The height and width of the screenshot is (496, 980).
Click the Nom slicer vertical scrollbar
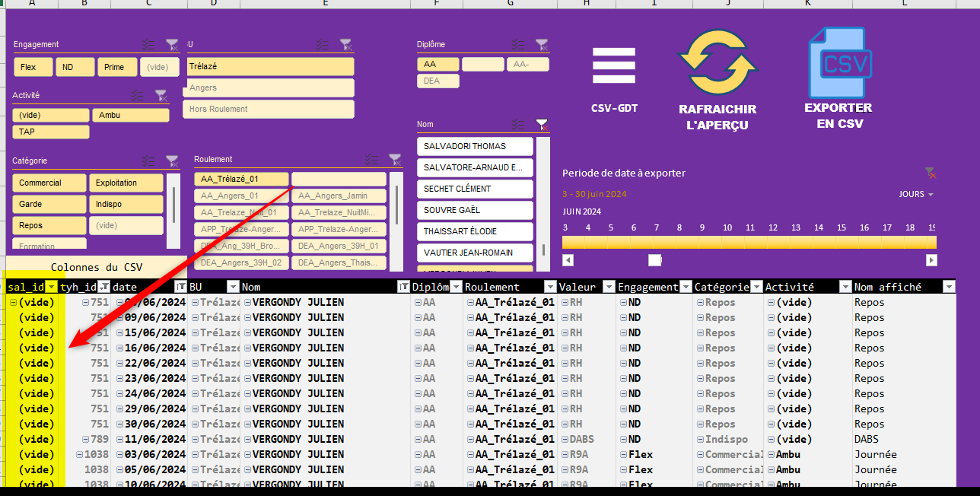pyautogui.click(x=543, y=250)
